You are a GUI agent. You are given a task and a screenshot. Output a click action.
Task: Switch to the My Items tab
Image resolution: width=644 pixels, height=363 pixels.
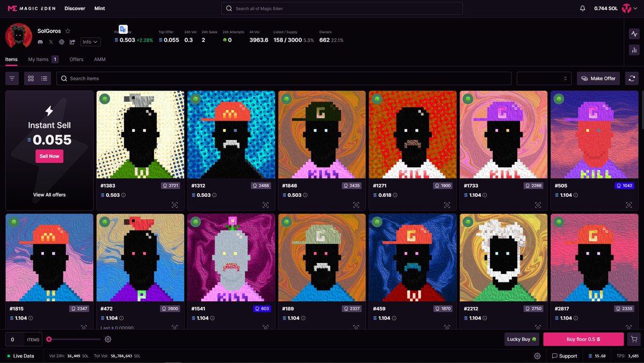tap(43, 60)
